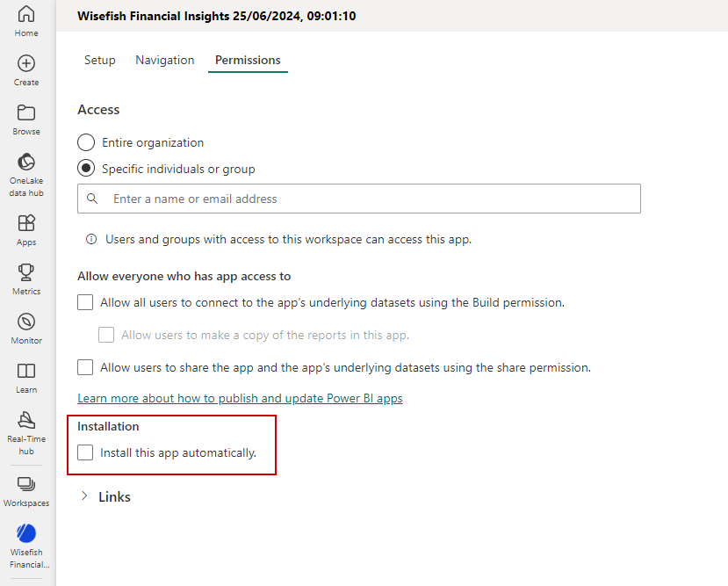
Task: Open the Apps icon in the sidebar
Action: pyautogui.click(x=26, y=224)
